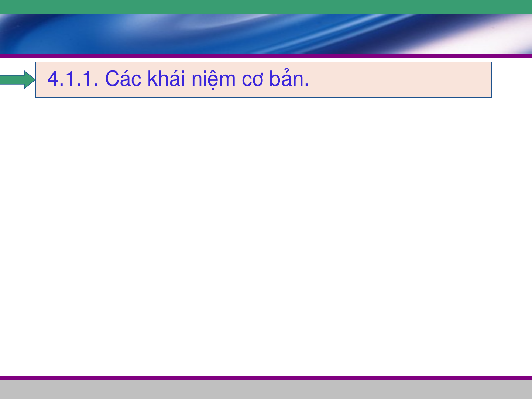Click the green strip at the slide top
Screen dimensions: 532x399
266,7
